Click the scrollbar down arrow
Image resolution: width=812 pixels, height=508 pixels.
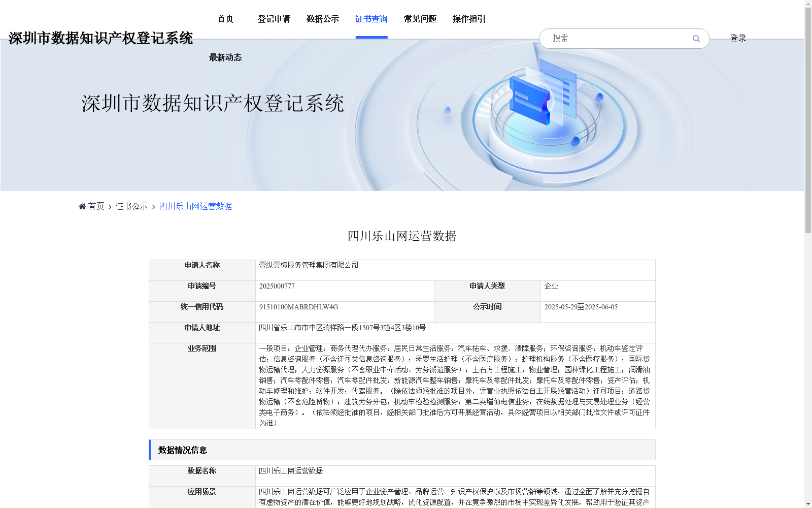pos(808,504)
